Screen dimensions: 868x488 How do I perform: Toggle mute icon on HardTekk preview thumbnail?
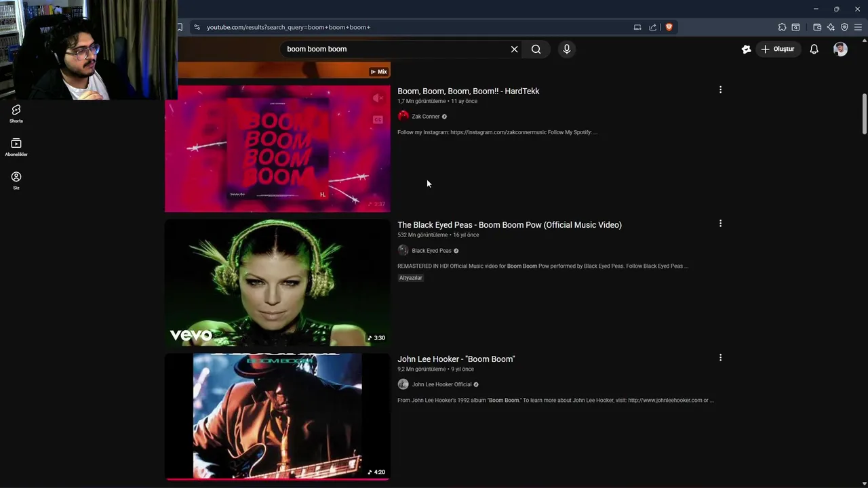pyautogui.click(x=378, y=99)
